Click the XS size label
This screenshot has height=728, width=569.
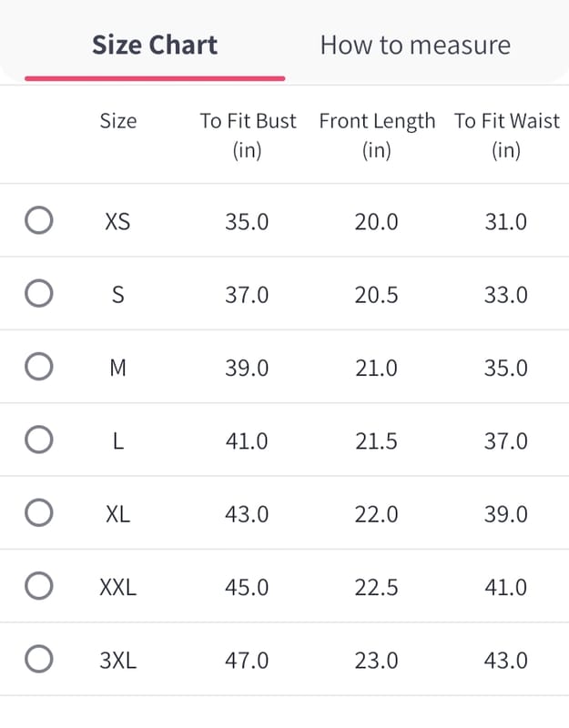tap(117, 221)
